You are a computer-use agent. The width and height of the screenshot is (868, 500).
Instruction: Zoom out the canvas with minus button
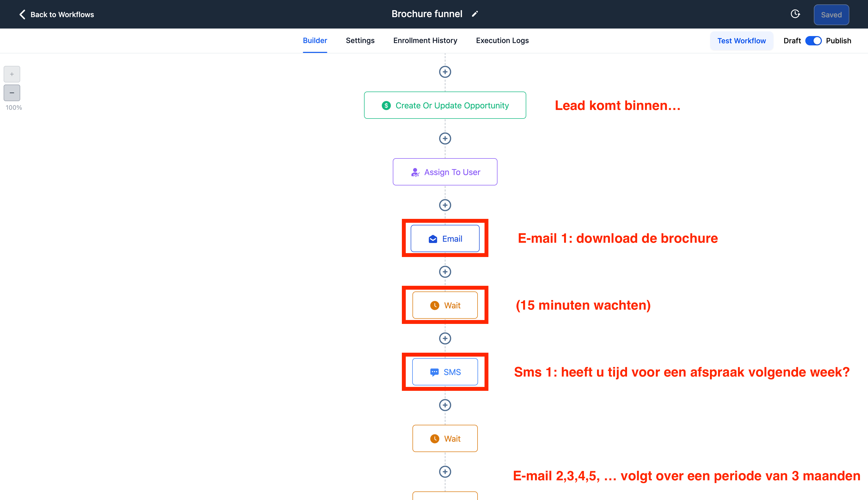(12, 93)
